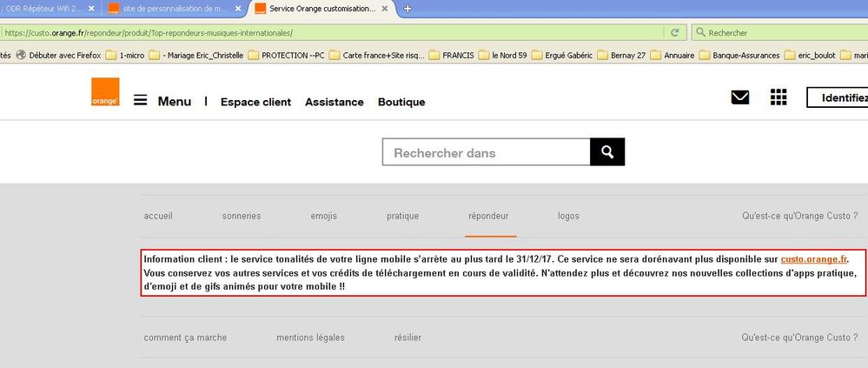Open Mariage Eric_Christelle bookmark folder
This screenshot has height=368, width=868.
pos(196,56)
